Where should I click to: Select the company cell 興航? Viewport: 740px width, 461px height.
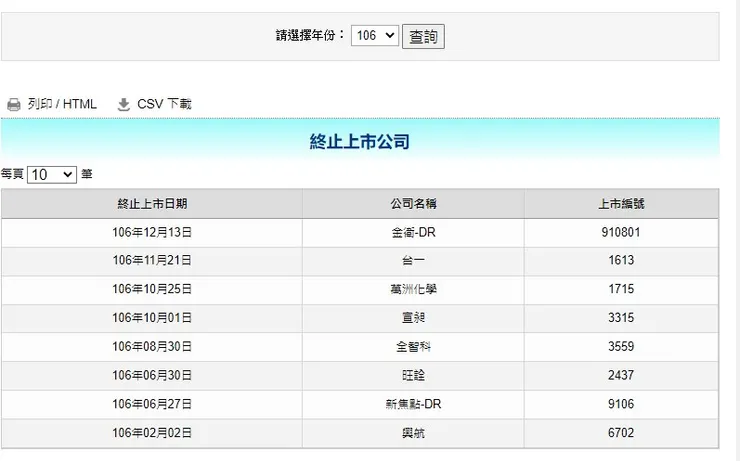point(413,433)
